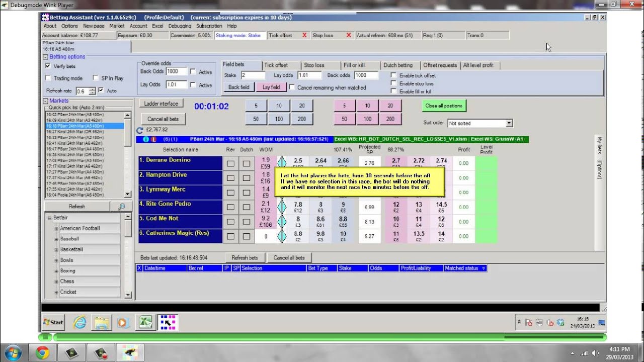
Task: Click the Tick offset red X icon
Action: 304,35
